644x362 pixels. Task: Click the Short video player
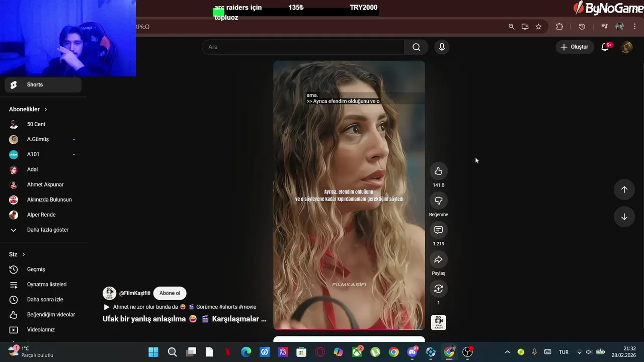point(349,195)
